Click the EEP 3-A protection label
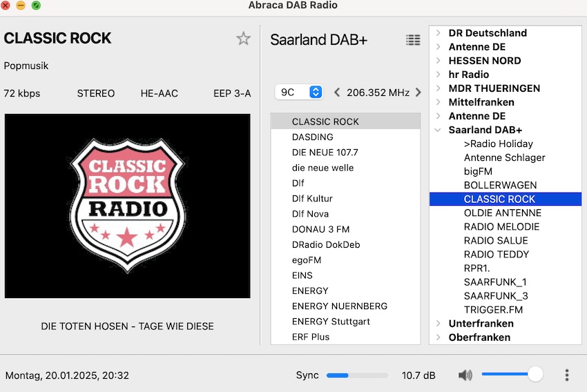Viewport: 587px width, 392px height. pos(232,93)
